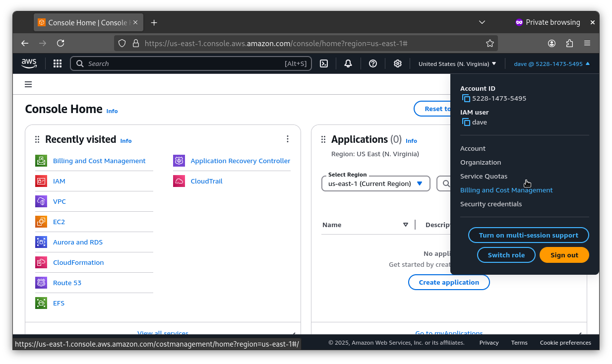
Task: Open the region selector United States (N. Virginia)
Action: pyautogui.click(x=457, y=63)
